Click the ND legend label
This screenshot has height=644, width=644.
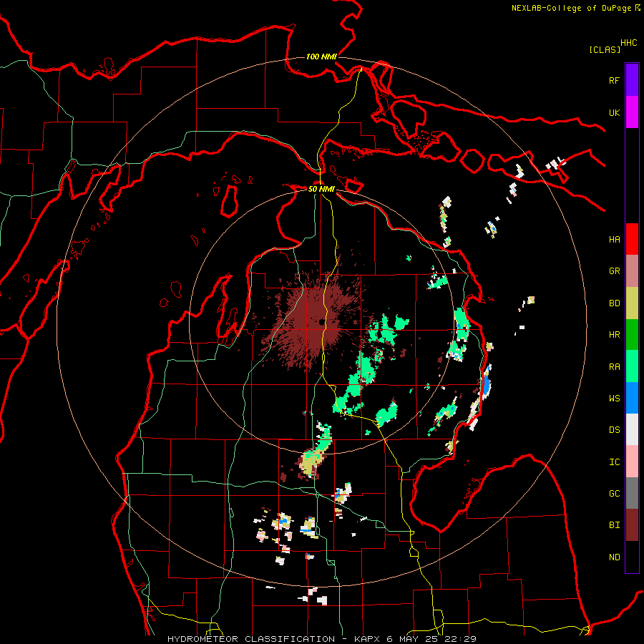pyautogui.click(x=614, y=557)
